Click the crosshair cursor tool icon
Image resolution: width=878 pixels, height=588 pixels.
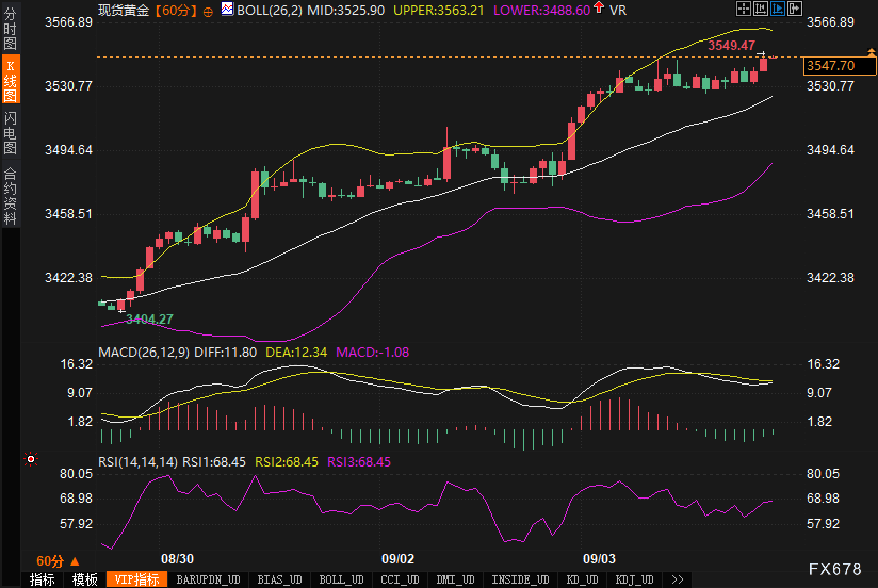pos(743,9)
